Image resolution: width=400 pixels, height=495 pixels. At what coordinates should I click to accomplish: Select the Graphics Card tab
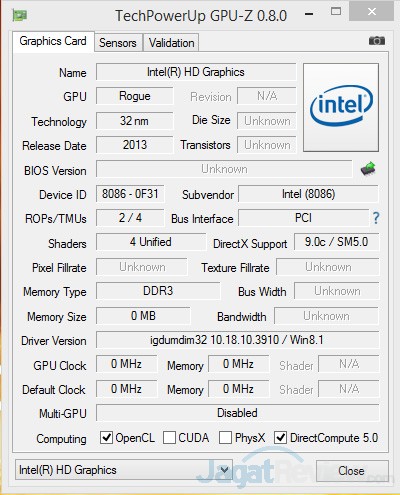pyautogui.click(x=53, y=41)
